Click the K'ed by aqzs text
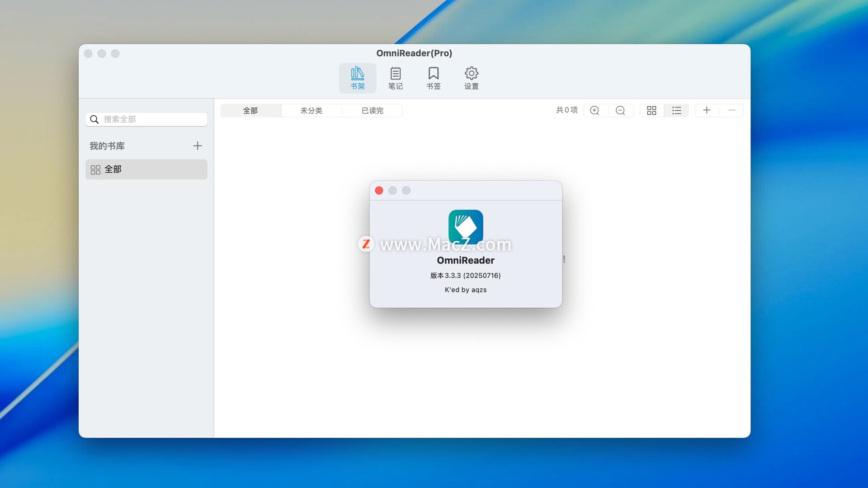This screenshot has width=868, height=488. (466, 290)
